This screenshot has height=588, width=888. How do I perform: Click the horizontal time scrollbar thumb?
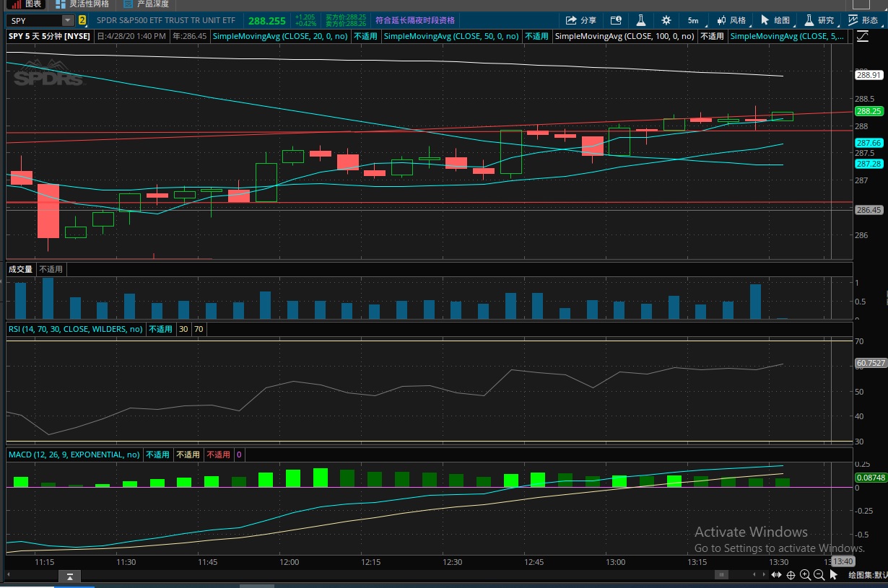(x=721, y=574)
